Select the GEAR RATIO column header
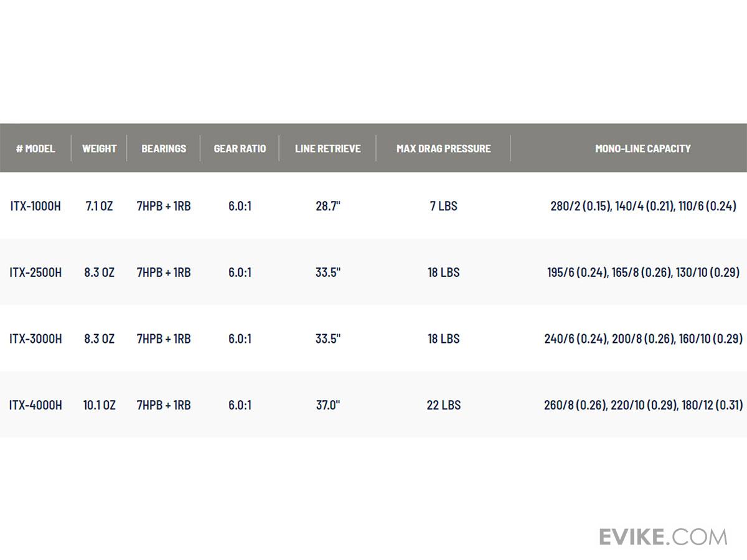This screenshot has width=747, height=560. [240, 148]
